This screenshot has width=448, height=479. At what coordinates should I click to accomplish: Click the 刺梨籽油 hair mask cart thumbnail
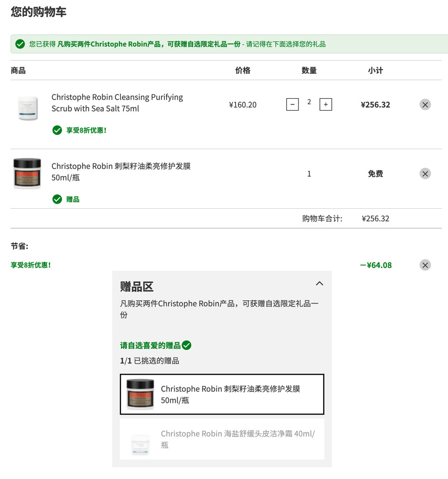27,173
